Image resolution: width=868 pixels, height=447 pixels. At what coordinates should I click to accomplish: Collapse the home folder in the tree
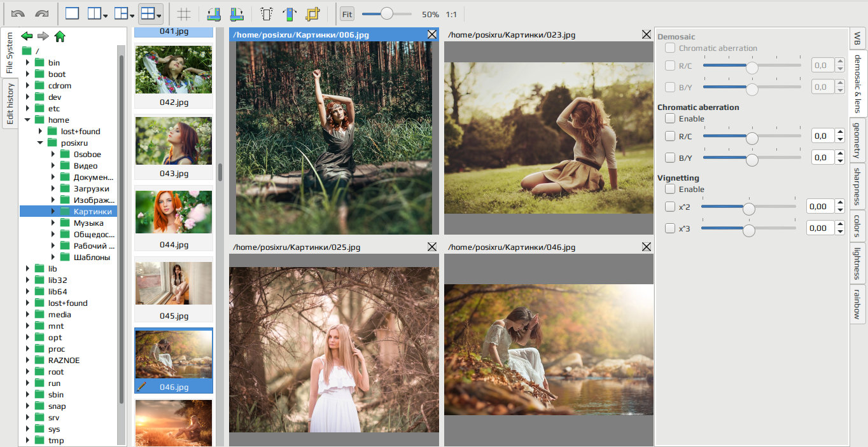(x=27, y=120)
